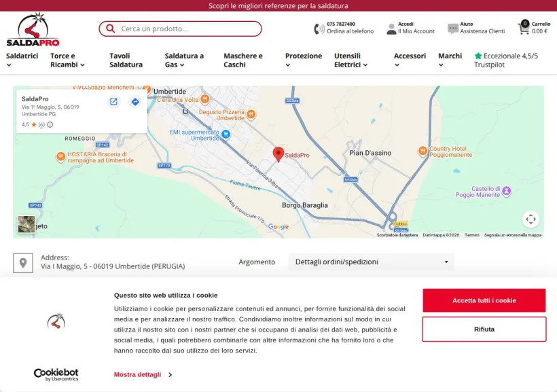Viewport: 557px width, 392px height.
Task: Click the train station map icon
Action: (185, 111)
